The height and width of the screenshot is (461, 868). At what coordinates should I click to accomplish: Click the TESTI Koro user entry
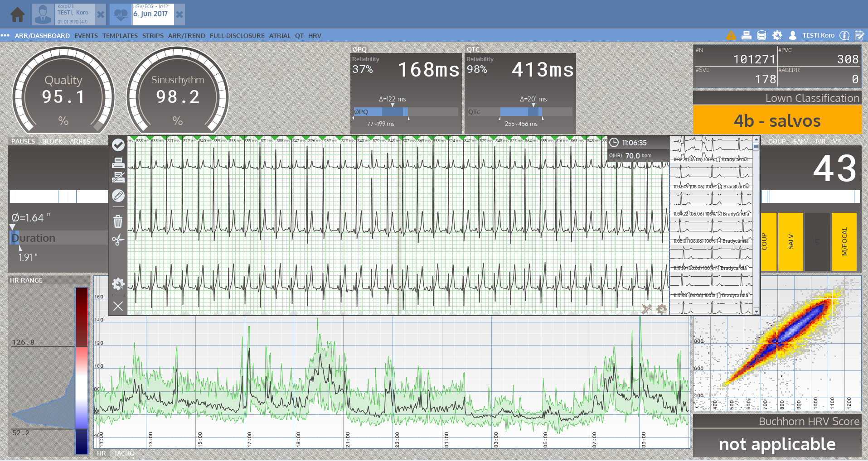pos(818,35)
